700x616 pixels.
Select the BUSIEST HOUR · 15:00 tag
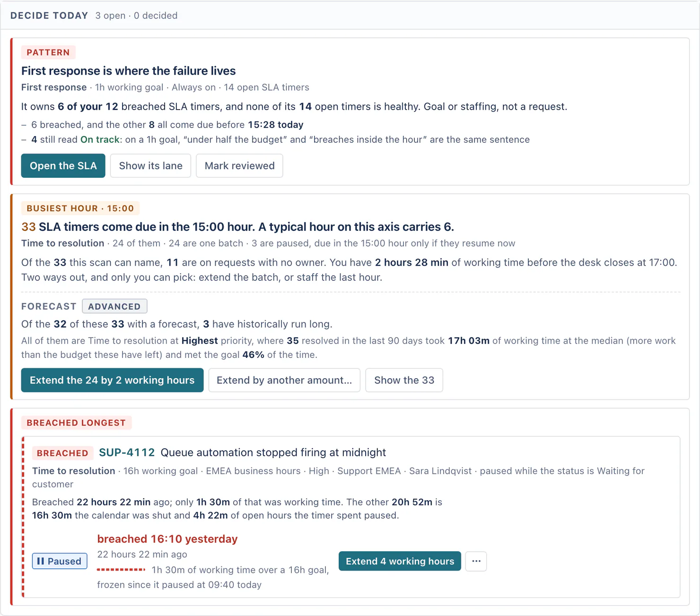tap(80, 208)
